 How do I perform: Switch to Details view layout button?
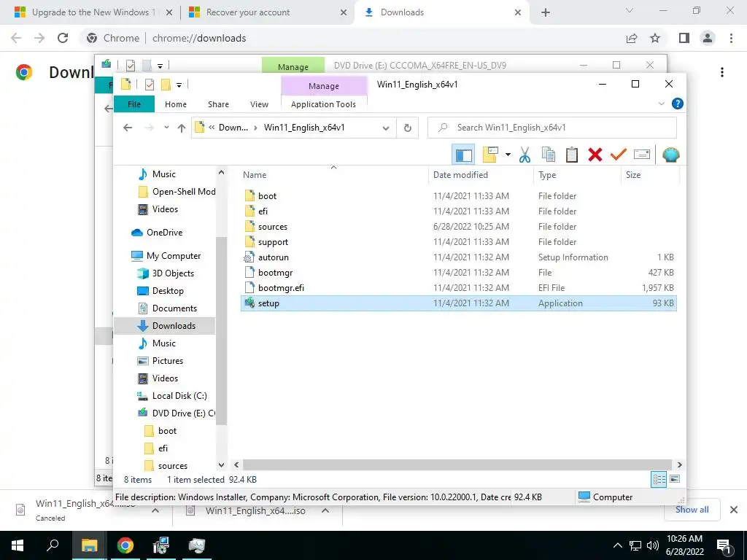(659, 480)
